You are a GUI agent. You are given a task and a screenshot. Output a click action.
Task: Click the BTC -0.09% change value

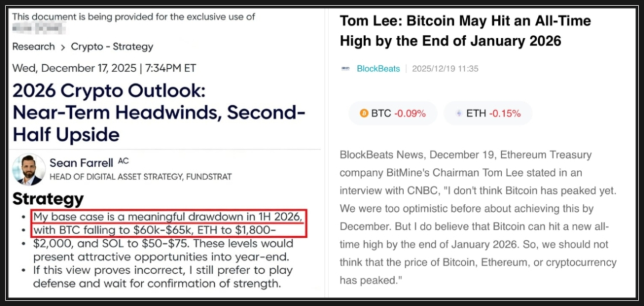[x=409, y=113]
